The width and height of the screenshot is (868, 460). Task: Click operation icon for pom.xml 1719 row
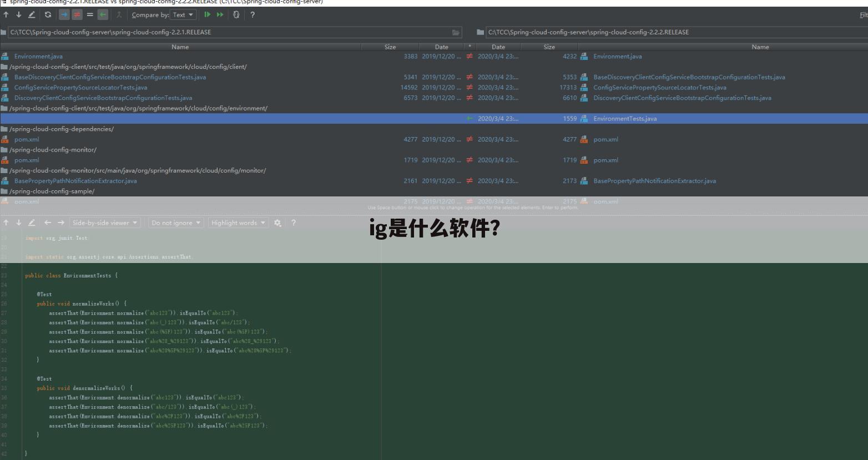point(470,160)
